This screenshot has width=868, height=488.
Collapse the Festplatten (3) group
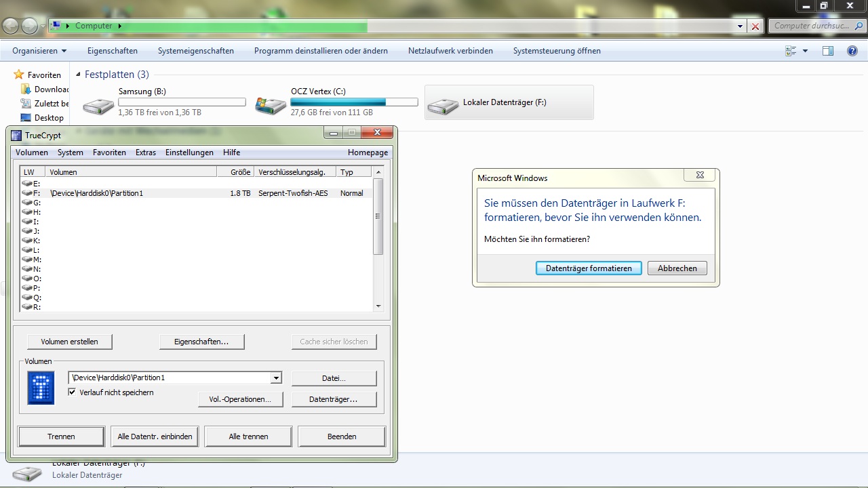(x=79, y=75)
